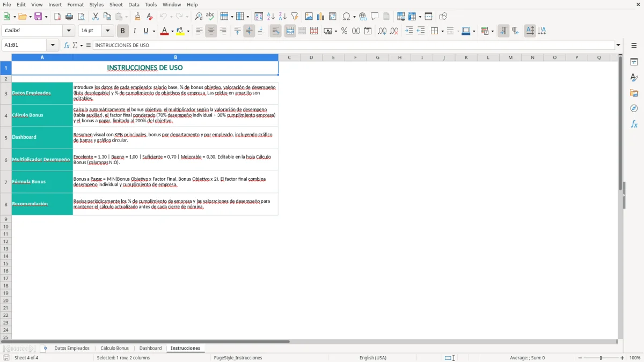
Task: Open Print Preview from toolbar
Action: point(81,17)
